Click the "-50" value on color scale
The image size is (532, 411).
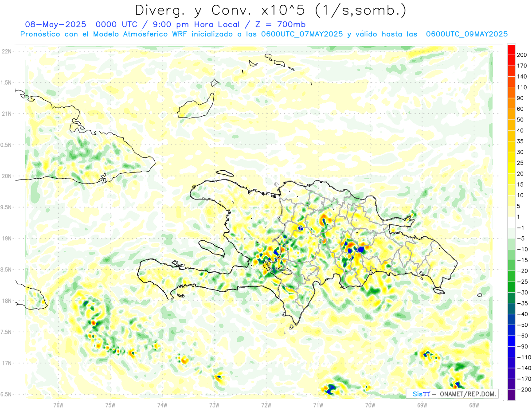pos(522,325)
